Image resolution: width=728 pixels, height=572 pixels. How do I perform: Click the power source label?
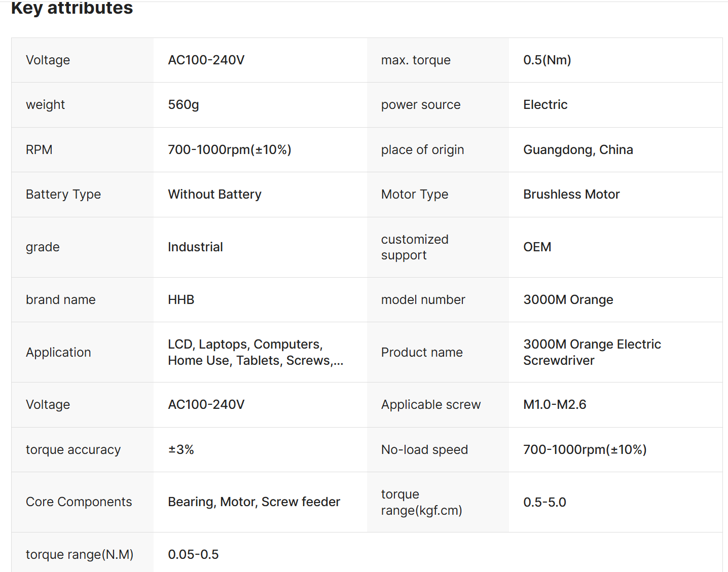click(x=421, y=104)
